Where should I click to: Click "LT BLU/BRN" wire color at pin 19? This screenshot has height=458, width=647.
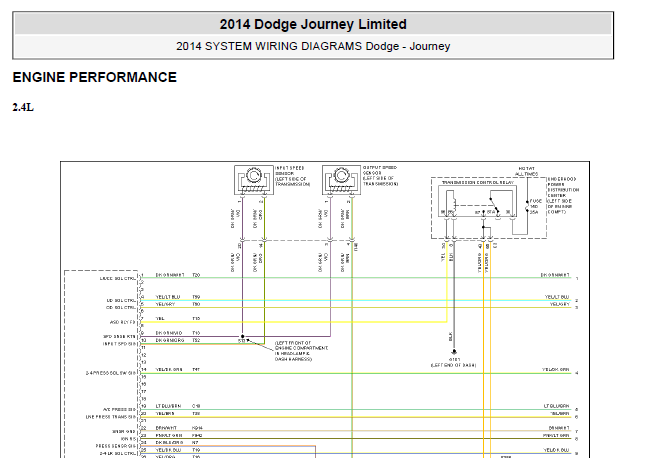pyautogui.click(x=168, y=406)
